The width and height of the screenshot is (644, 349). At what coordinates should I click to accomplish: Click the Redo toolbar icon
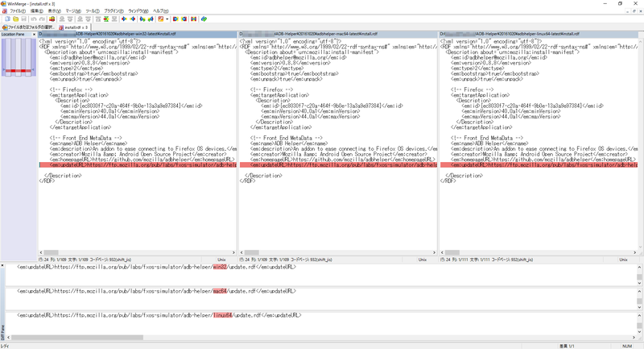pos(42,19)
